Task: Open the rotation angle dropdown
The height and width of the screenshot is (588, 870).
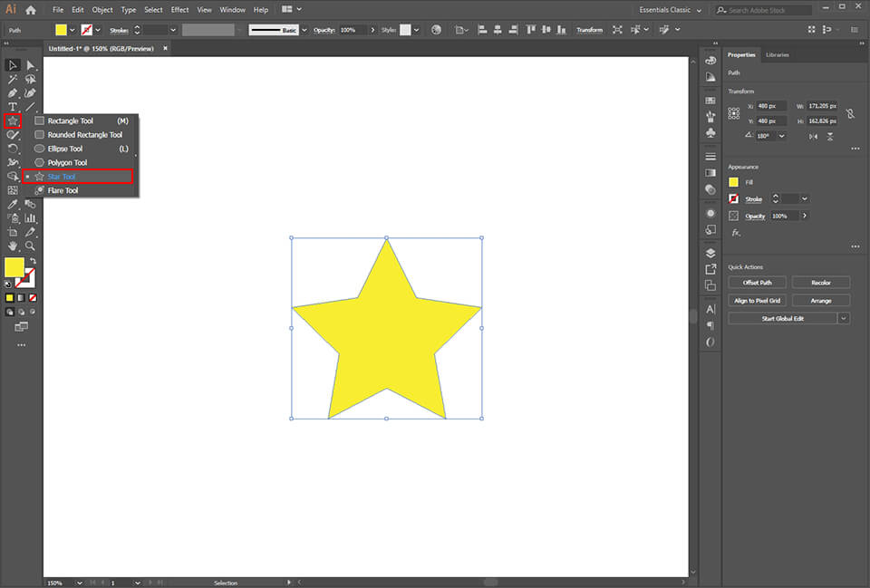Action: point(782,136)
